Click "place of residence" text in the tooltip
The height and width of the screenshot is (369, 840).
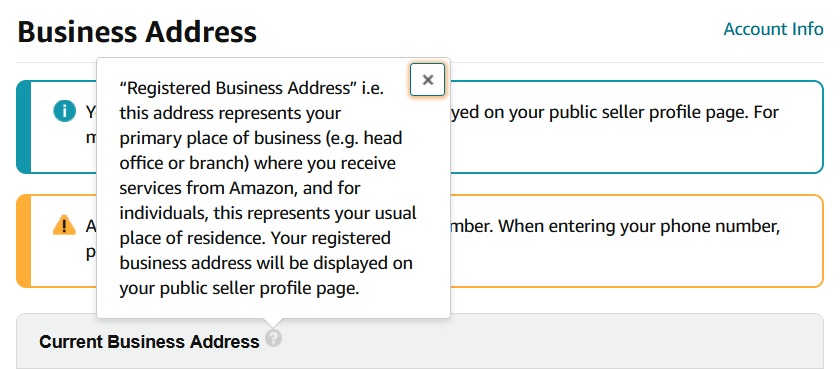pyautogui.click(x=192, y=238)
